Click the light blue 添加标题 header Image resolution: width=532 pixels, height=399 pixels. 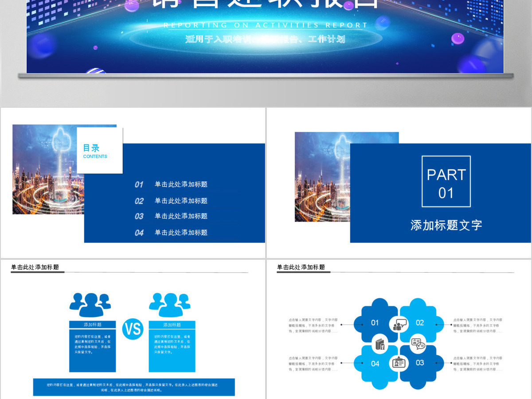click(172, 325)
